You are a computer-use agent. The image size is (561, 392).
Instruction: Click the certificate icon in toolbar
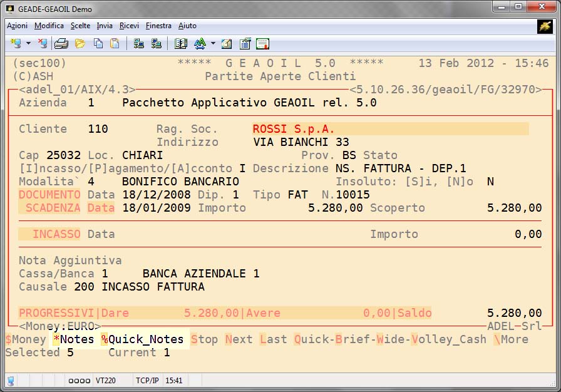262,44
